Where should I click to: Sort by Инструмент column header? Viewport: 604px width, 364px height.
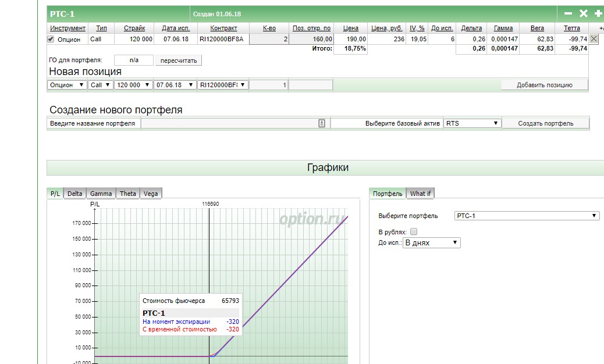[68, 28]
